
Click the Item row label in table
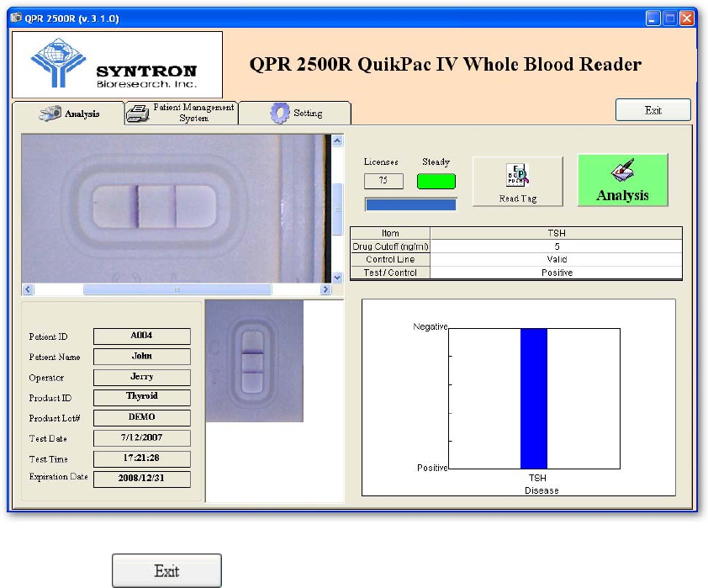390,233
